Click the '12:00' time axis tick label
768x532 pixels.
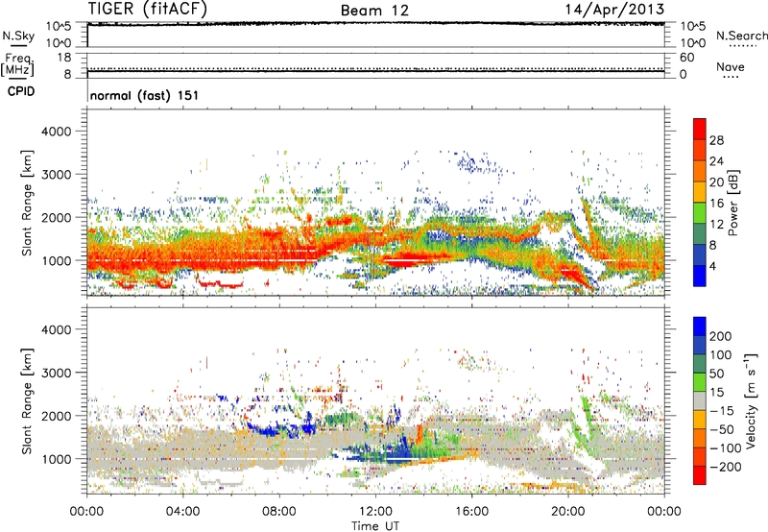coord(375,512)
